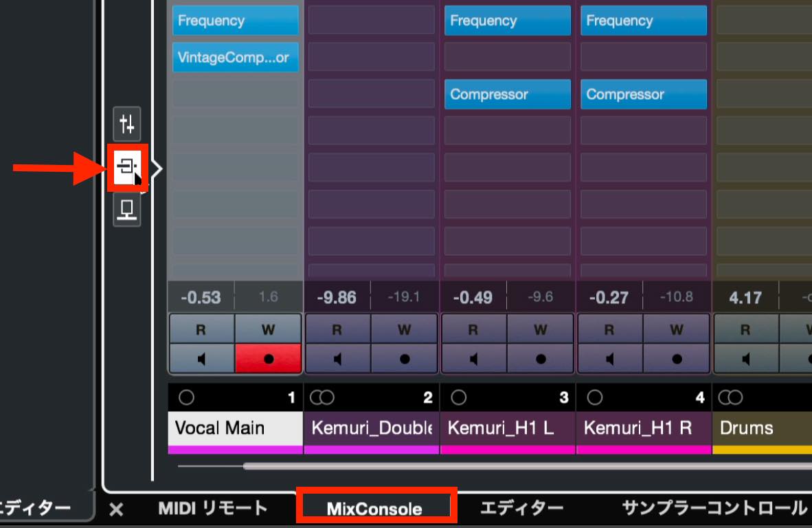The image size is (812, 528).
Task: Click stereo icon on Drums channel
Action: click(x=731, y=397)
